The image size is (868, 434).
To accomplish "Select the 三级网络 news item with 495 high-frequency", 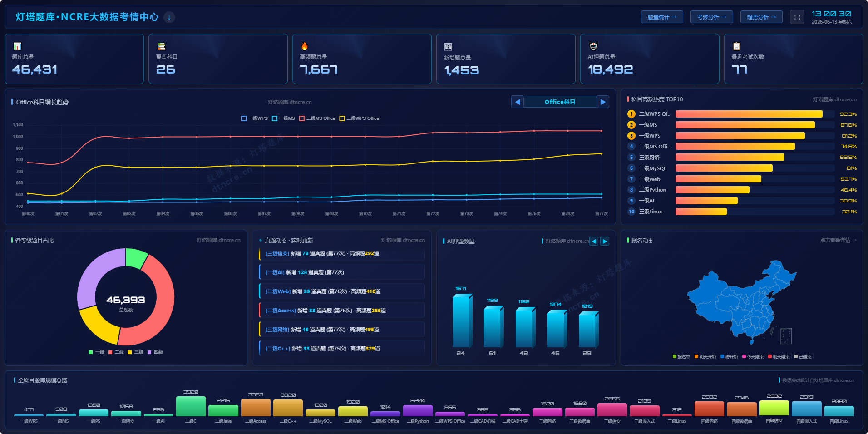I will click(342, 330).
